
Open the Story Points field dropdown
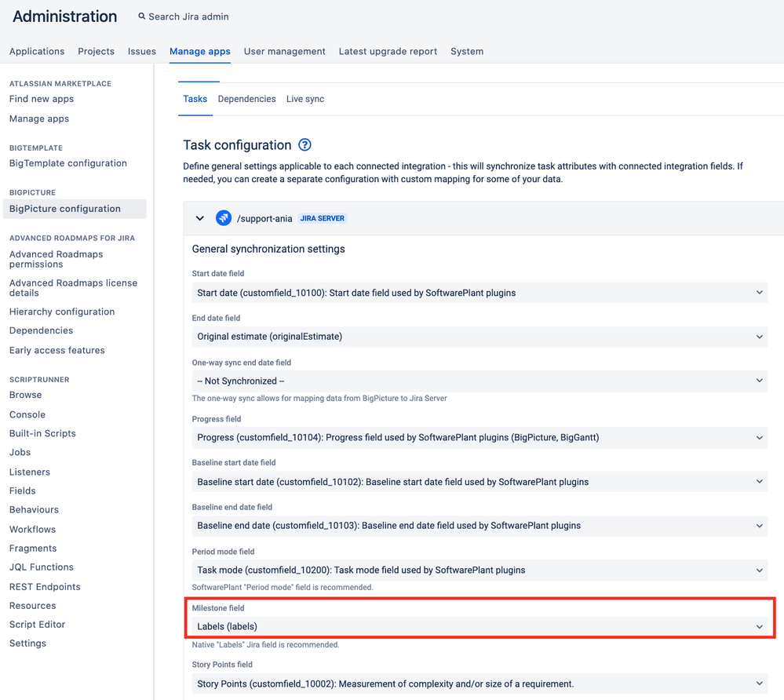480,684
